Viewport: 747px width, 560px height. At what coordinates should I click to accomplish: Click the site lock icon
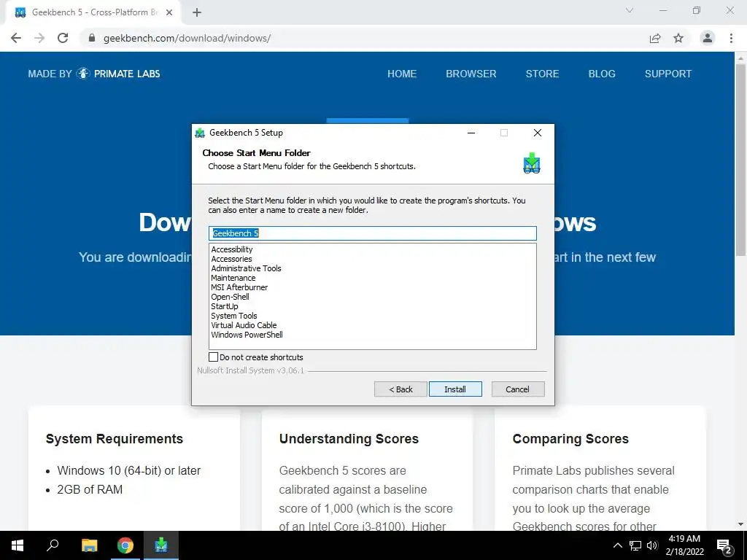tap(92, 38)
